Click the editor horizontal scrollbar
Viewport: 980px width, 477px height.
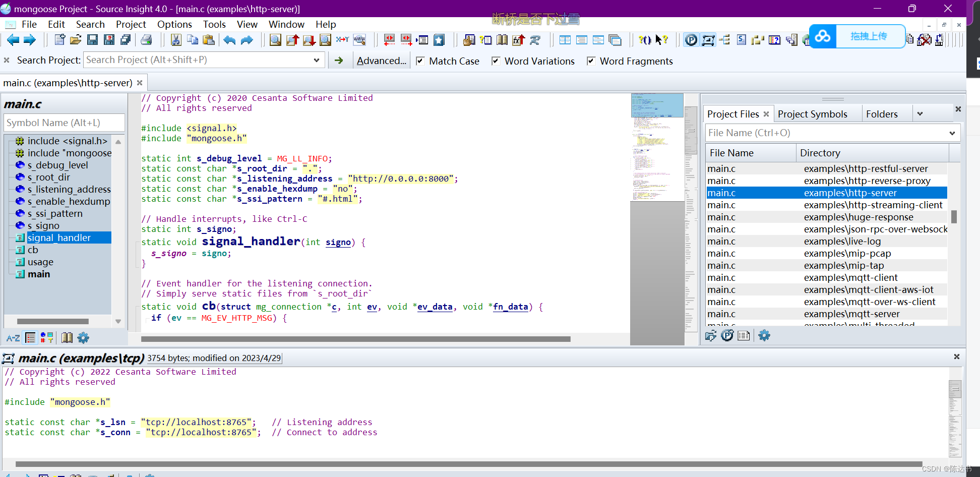pos(356,339)
